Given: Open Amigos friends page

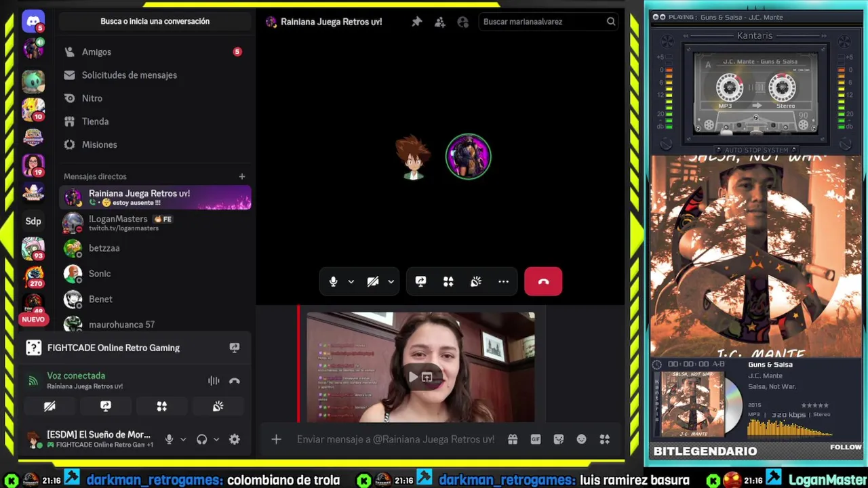Looking at the screenshot, I should pos(155,52).
